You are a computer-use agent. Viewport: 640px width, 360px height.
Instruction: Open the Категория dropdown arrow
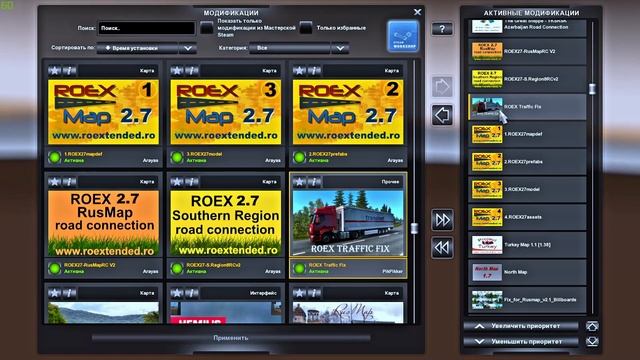pos(340,48)
